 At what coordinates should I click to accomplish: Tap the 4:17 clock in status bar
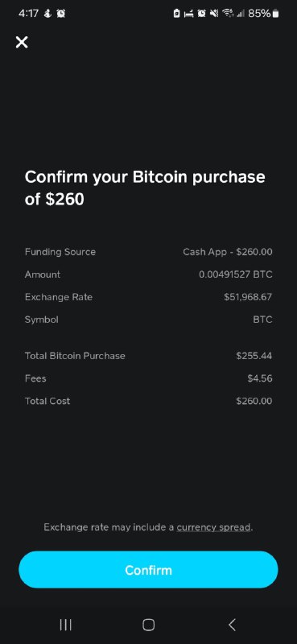click(28, 14)
